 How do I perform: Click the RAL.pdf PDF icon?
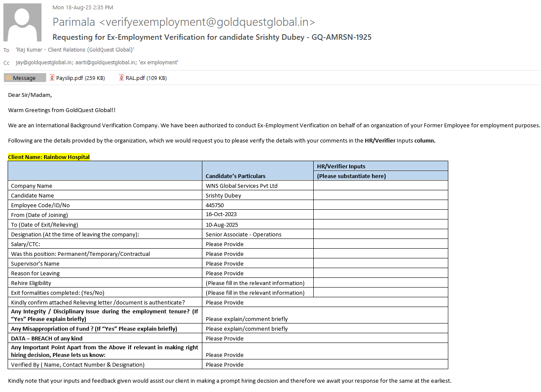[x=121, y=77]
